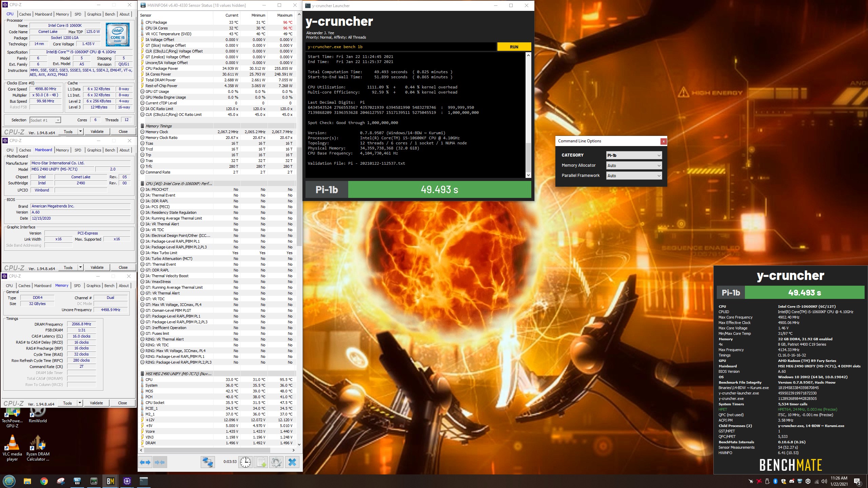The image size is (868, 488).
Task: Open Wi-Fi network tray icon
Action: [x=816, y=481]
